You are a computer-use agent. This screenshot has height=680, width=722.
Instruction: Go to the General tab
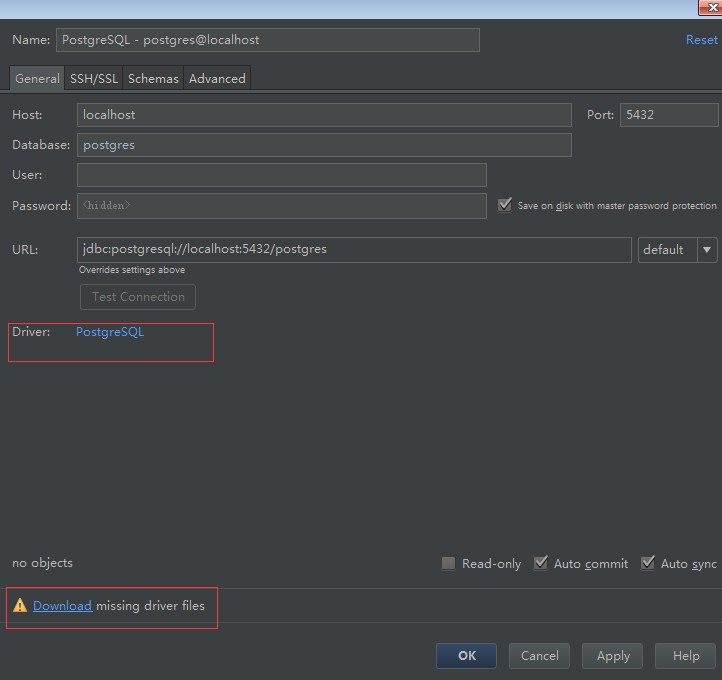tap(37, 78)
